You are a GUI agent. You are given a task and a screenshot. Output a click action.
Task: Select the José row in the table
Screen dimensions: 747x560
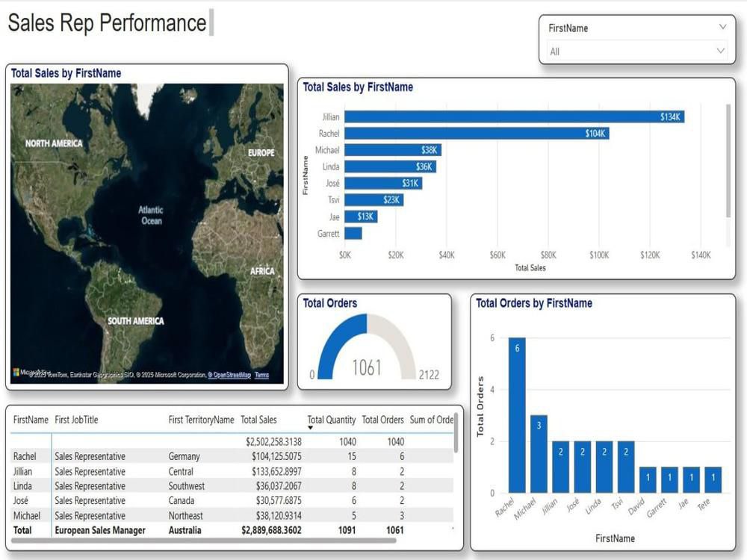(x=232, y=500)
